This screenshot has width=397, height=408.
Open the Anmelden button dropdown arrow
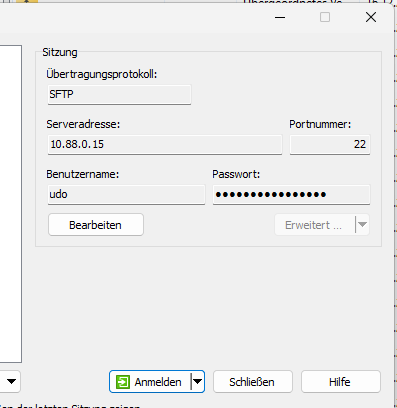(x=197, y=382)
